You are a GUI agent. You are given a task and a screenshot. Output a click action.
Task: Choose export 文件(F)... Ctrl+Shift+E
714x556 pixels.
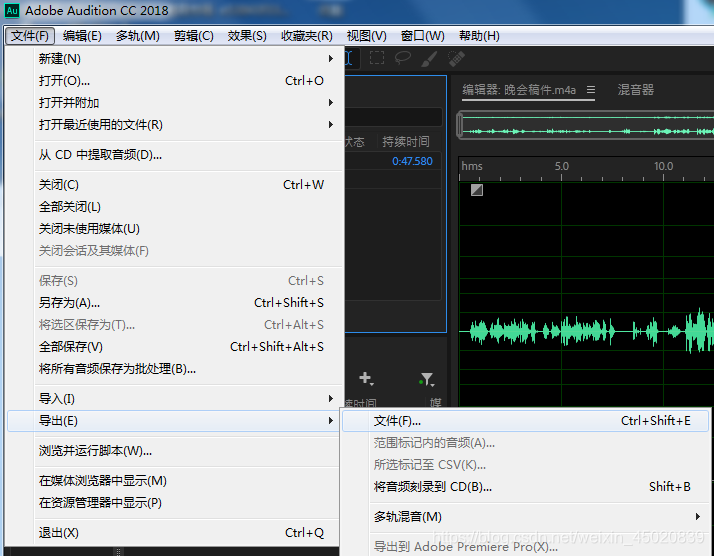click(x=525, y=421)
